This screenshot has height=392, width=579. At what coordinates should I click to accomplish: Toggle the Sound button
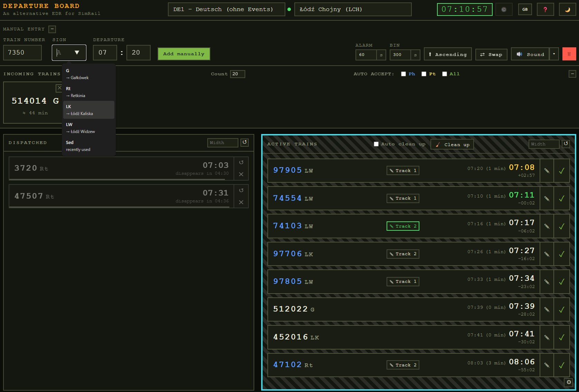click(530, 54)
